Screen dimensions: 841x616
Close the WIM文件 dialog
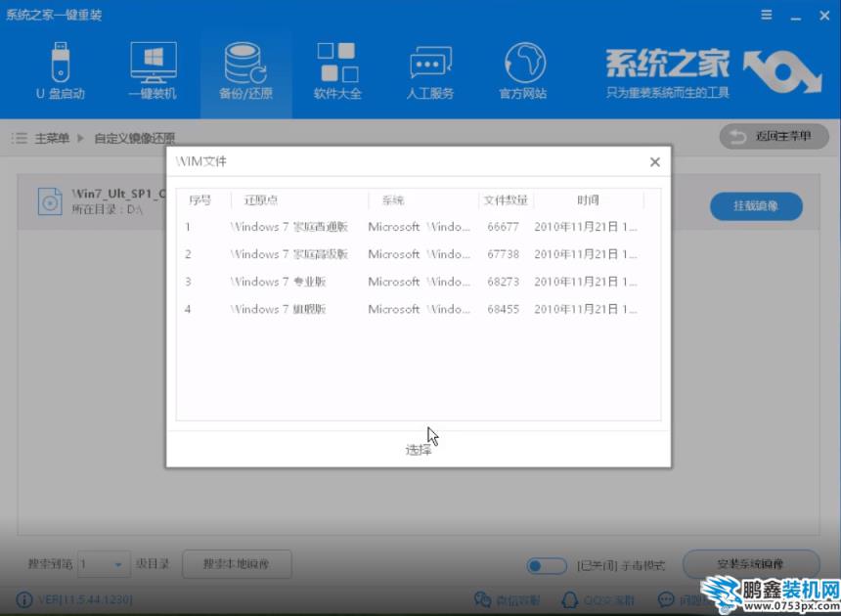[655, 162]
